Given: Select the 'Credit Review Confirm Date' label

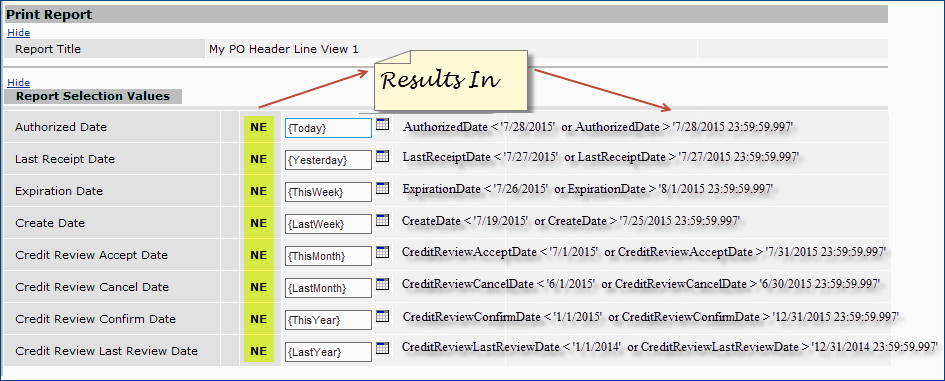Looking at the screenshot, I should click(96, 319).
